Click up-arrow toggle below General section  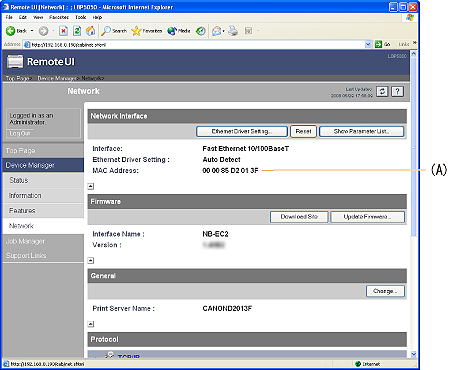click(x=91, y=324)
